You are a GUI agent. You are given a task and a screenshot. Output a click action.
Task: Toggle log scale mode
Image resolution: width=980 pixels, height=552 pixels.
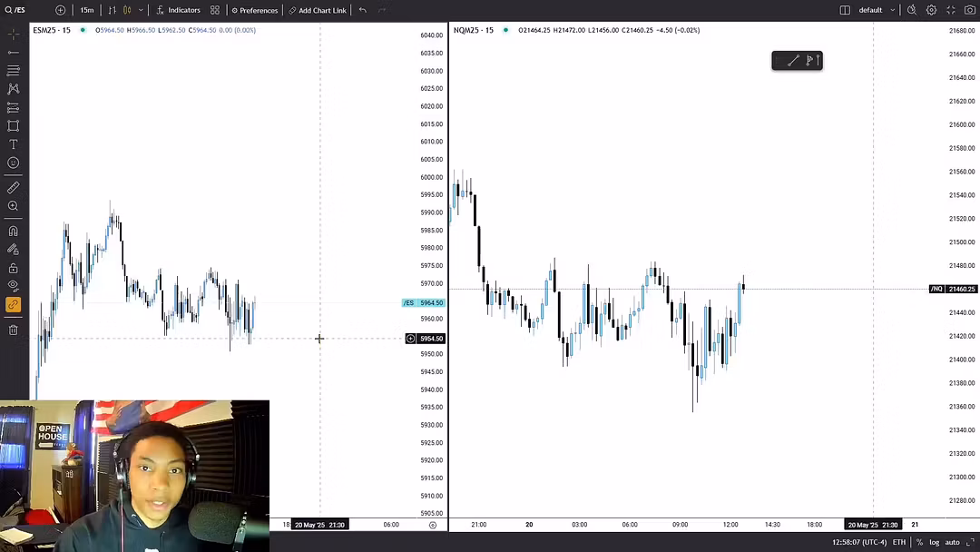[x=935, y=542]
